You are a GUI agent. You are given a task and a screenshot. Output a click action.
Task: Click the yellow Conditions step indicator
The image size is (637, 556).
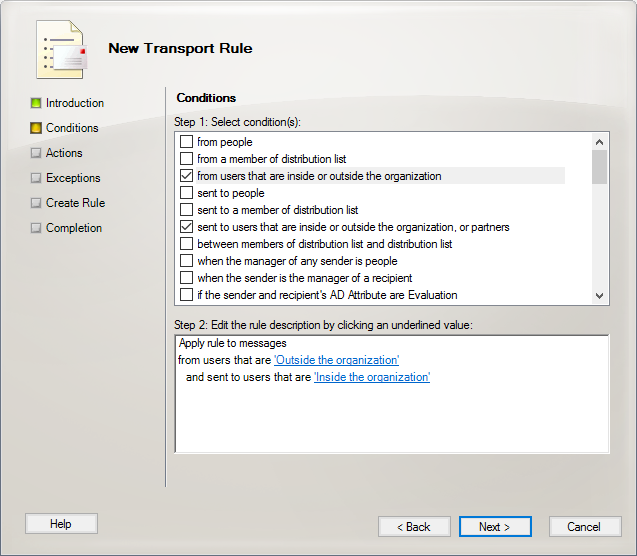point(36,128)
